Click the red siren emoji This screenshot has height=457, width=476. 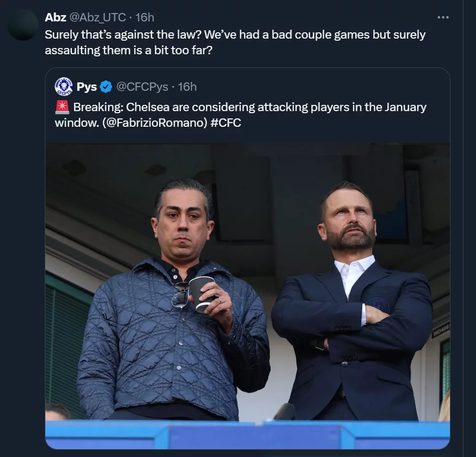pos(62,107)
